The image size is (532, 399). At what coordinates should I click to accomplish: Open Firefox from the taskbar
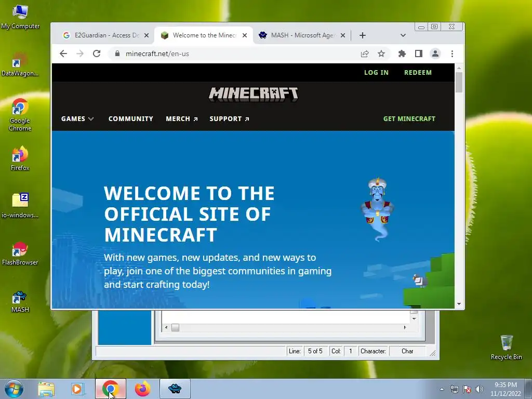pyautogui.click(x=143, y=389)
